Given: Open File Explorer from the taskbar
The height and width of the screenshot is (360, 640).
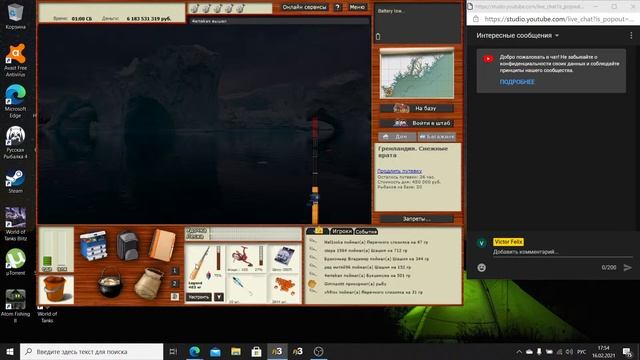Looking at the screenshot, I should point(236,351).
